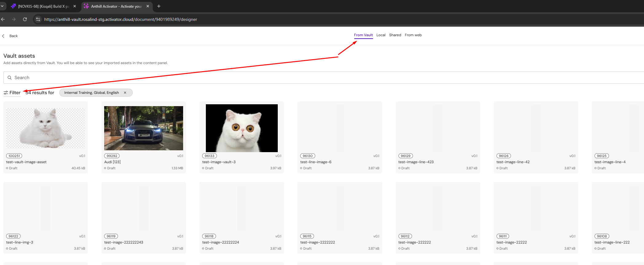
Task: Click the test-image-vault-3 name
Action: click(x=219, y=162)
